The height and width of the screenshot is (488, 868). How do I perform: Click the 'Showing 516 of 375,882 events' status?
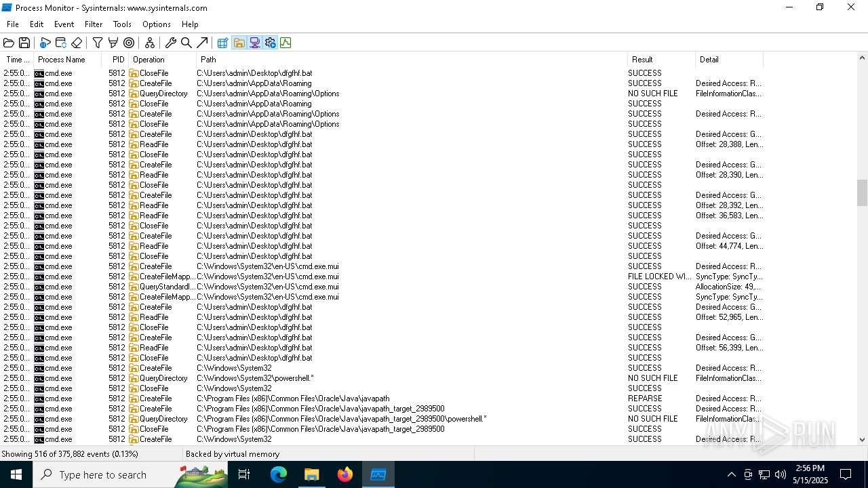[70, 454]
